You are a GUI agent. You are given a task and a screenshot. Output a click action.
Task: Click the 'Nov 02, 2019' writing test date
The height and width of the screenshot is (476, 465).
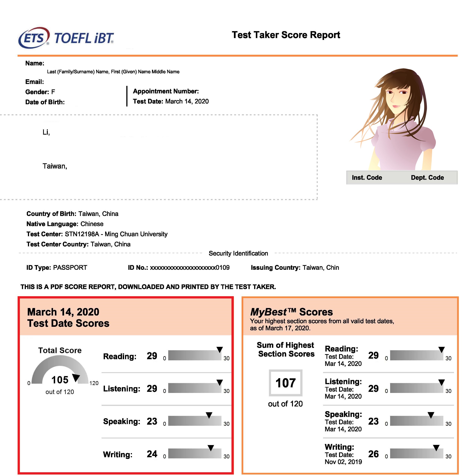click(x=343, y=462)
